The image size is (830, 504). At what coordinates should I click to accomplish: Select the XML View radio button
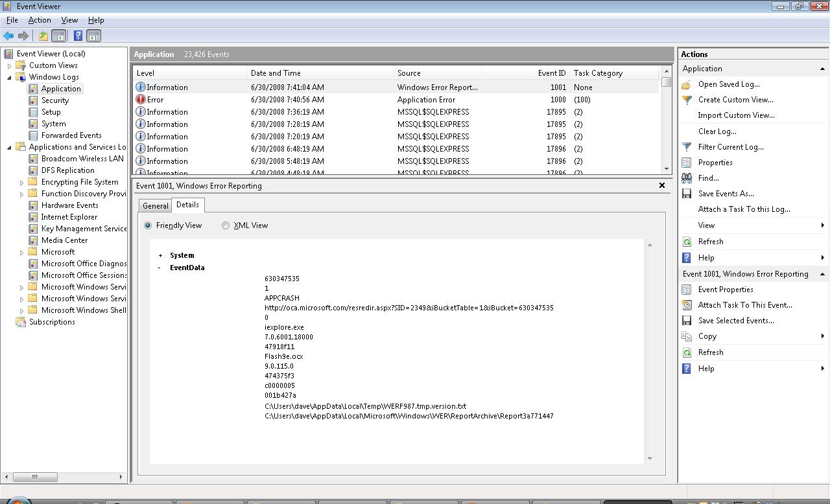226,225
